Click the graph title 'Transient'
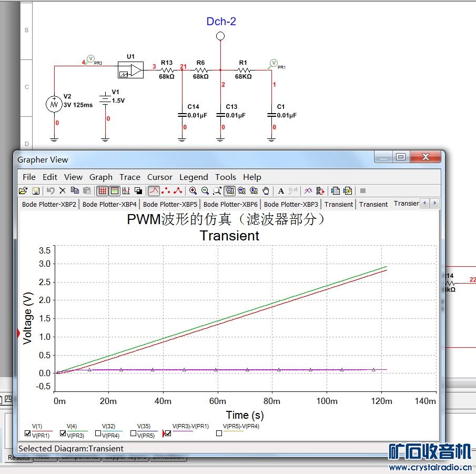Screen dimensions: 476x474 (x=229, y=236)
